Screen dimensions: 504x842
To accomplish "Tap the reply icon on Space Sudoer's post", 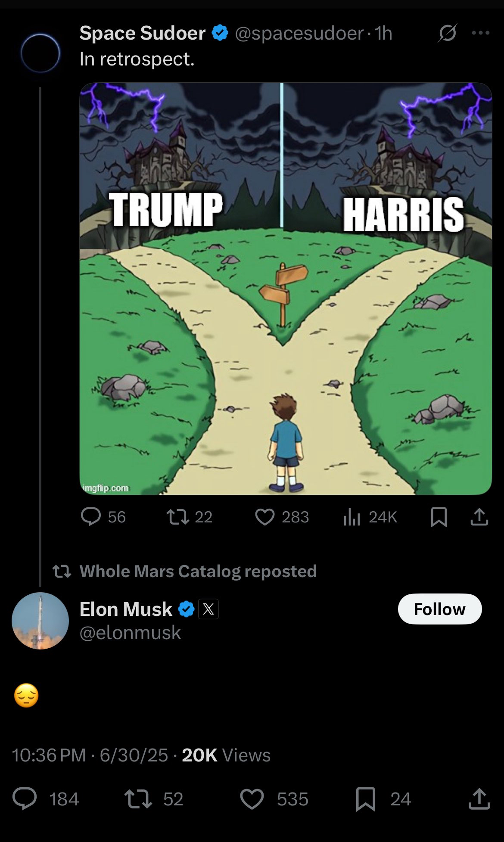I will click(x=91, y=516).
